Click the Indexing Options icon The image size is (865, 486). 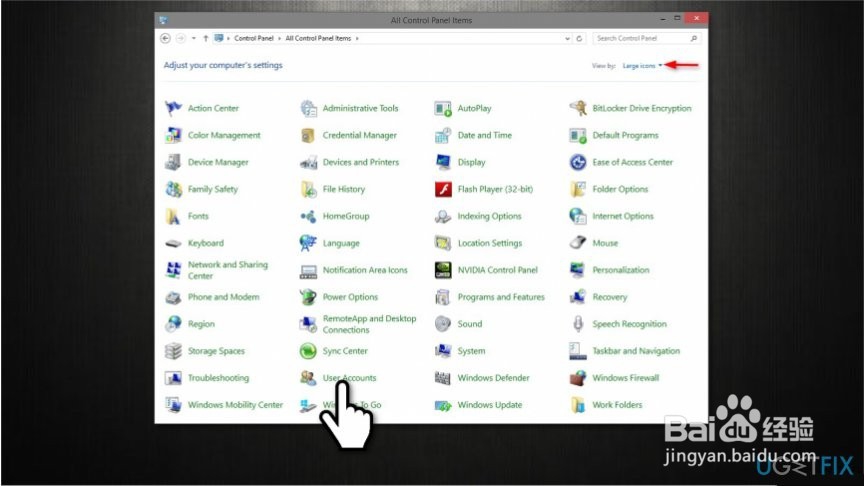(x=443, y=216)
